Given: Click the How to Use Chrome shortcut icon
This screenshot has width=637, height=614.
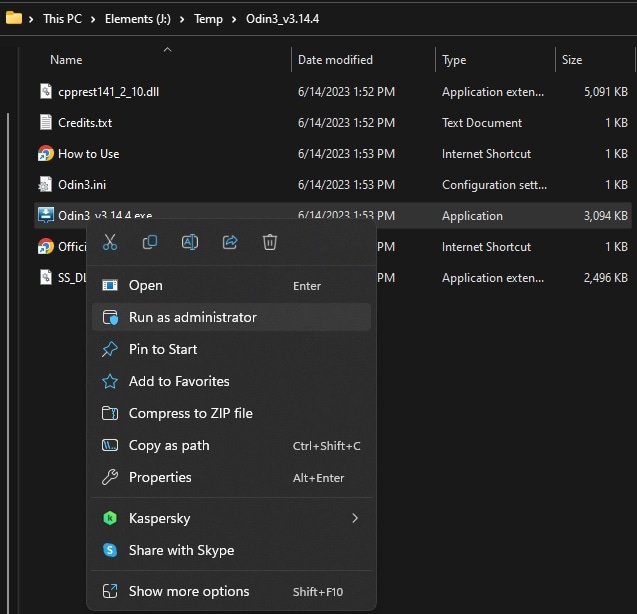Looking at the screenshot, I should pyautogui.click(x=46, y=154).
